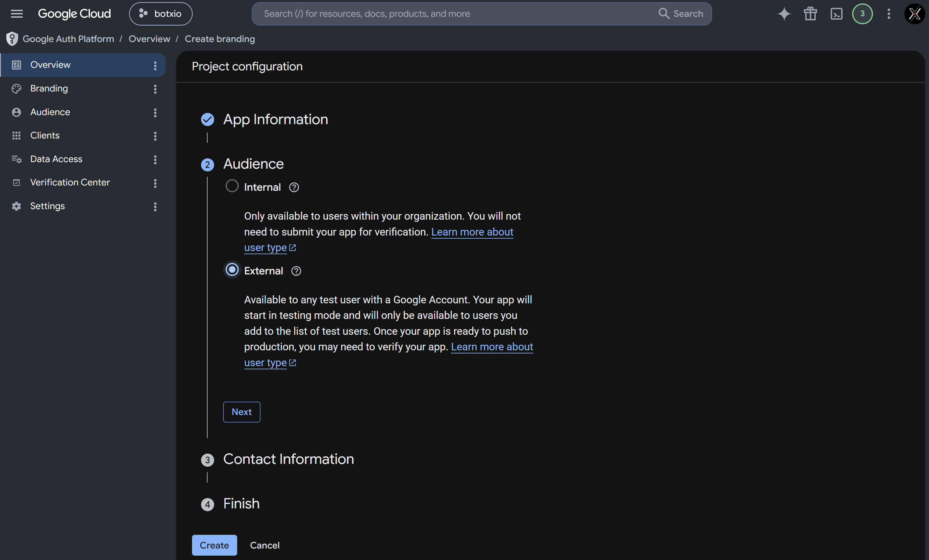Image resolution: width=929 pixels, height=560 pixels.
Task: Click the Clients grid icon
Action: coord(16,136)
